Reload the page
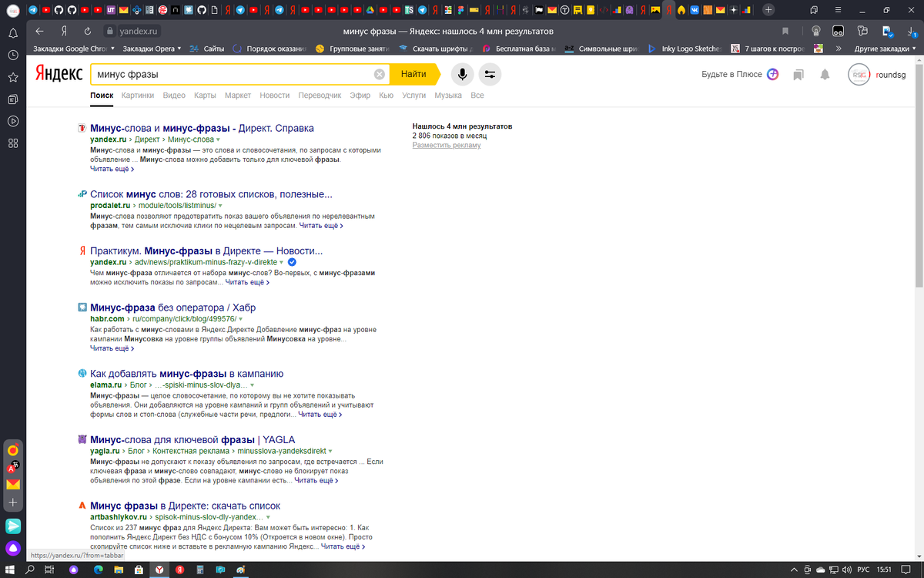This screenshot has height=578, width=924. (88, 31)
